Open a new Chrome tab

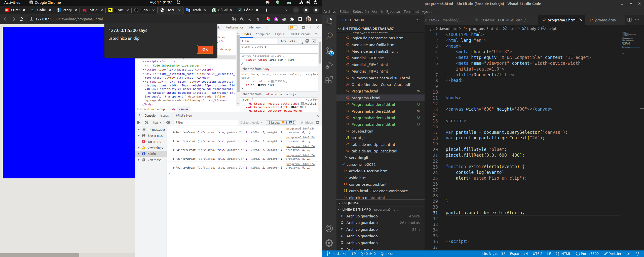tap(267, 10)
